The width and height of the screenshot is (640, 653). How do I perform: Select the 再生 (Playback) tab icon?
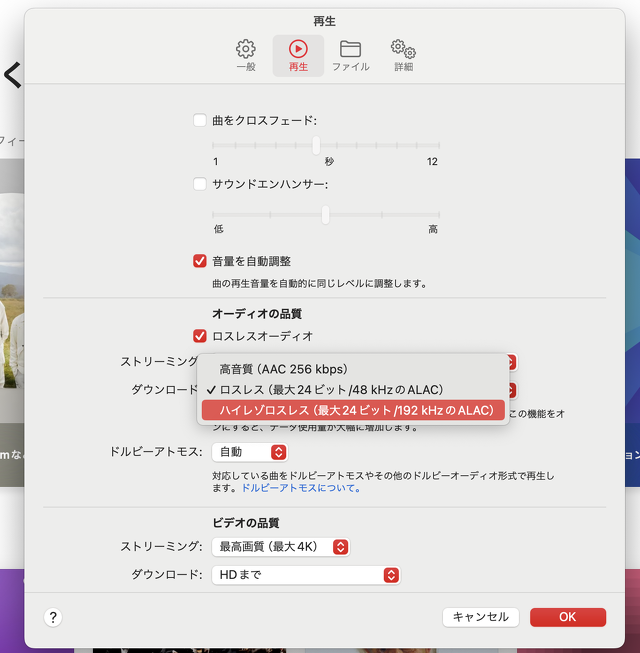pos(298,55)
